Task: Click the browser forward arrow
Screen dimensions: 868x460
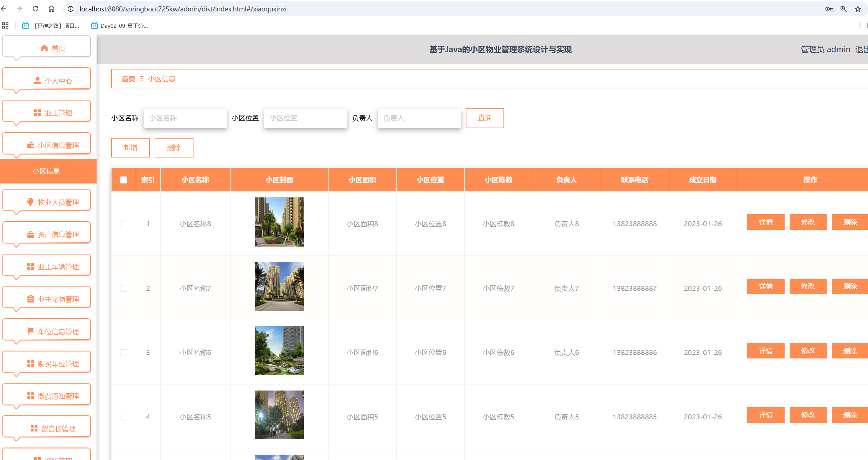Action: [19, 9]
